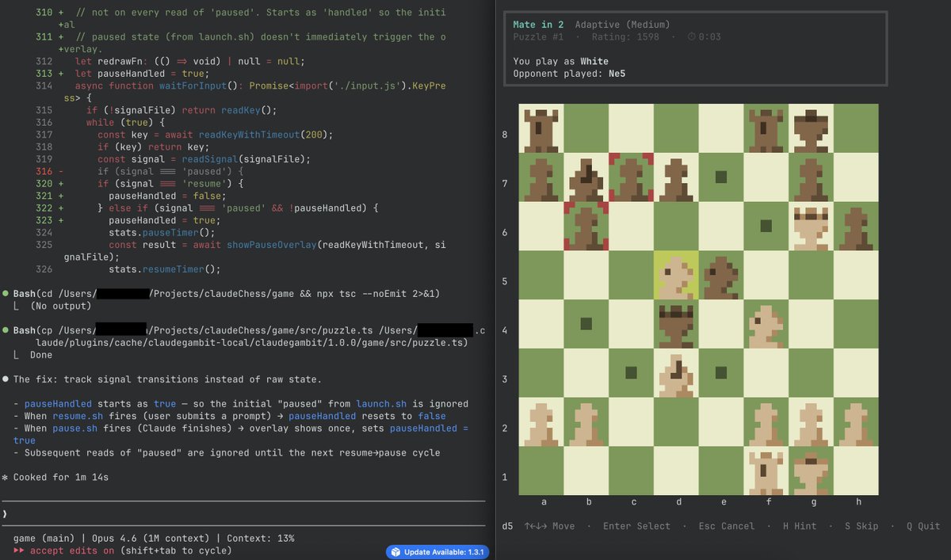Click the S Skip shortcut

[x=861, y=526]
